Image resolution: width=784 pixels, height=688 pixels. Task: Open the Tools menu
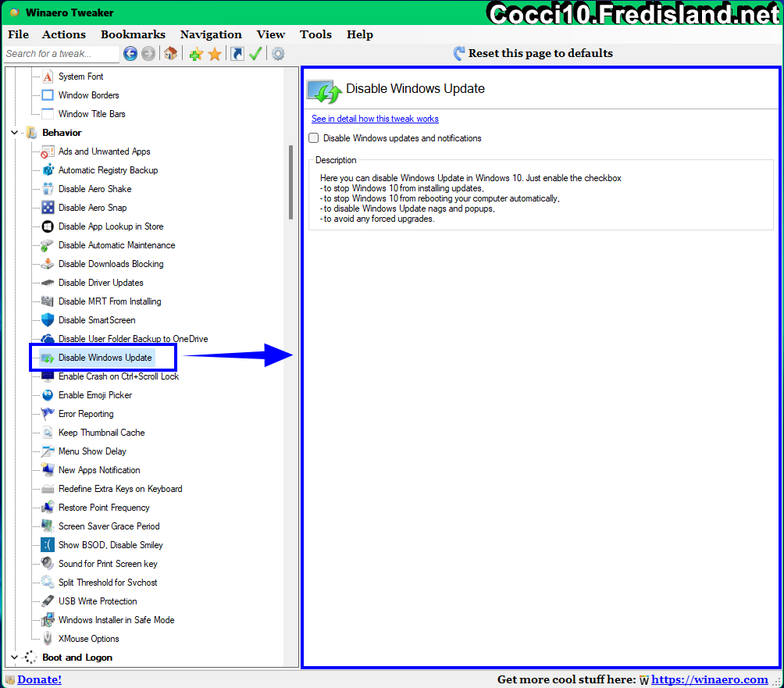click(x=315, y=34)
